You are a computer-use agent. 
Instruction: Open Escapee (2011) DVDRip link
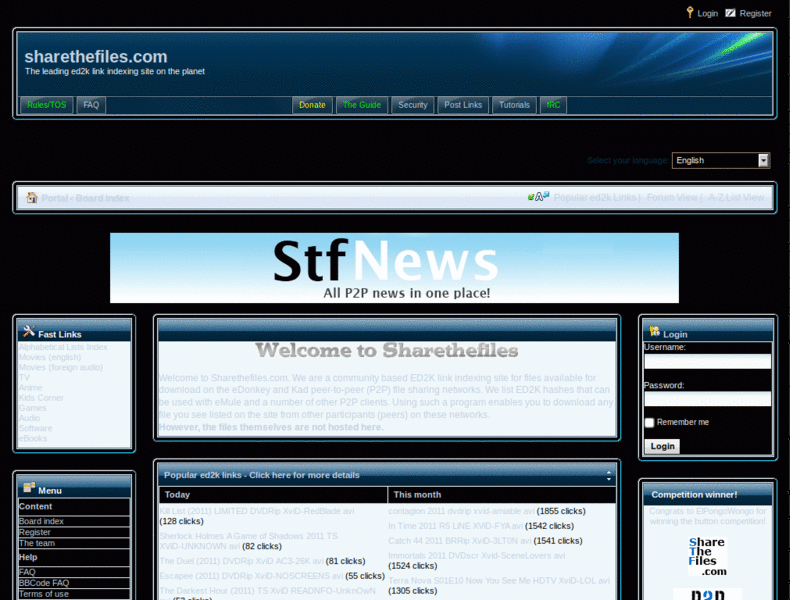coord(251,576)
